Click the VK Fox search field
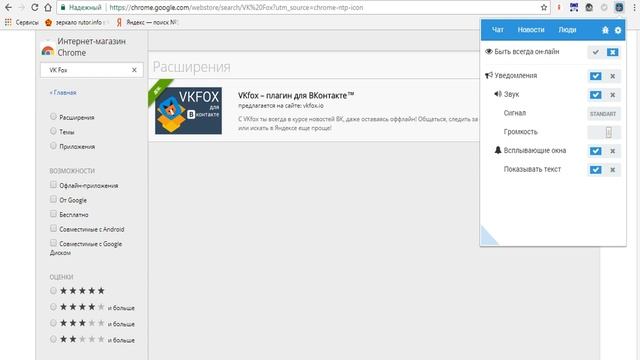Viewport: 640px width, 360px height. pyautogui.click(x=92, y=70)
